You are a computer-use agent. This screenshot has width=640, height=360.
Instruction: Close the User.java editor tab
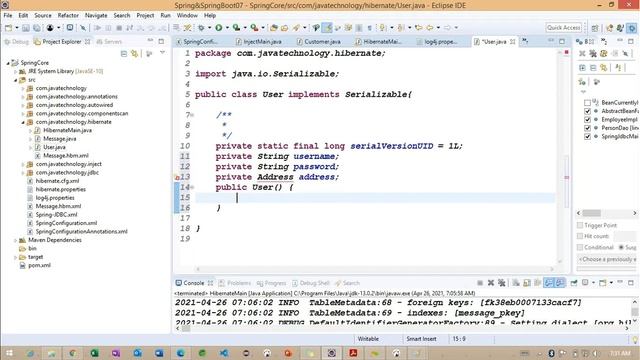513,42
